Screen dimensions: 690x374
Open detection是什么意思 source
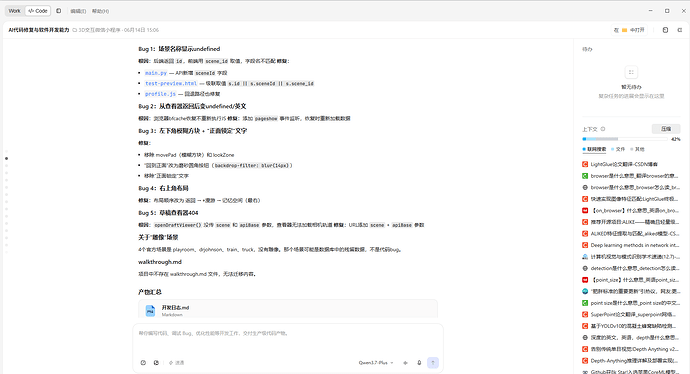coord(631,268)
